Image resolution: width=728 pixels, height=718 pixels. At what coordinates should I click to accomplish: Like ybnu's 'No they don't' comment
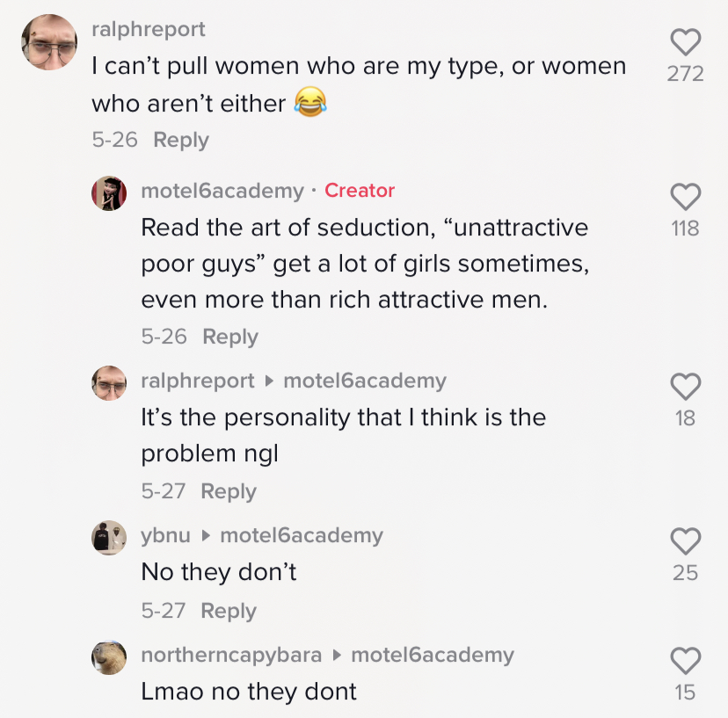pyautogui.click(x=685, y=540)
